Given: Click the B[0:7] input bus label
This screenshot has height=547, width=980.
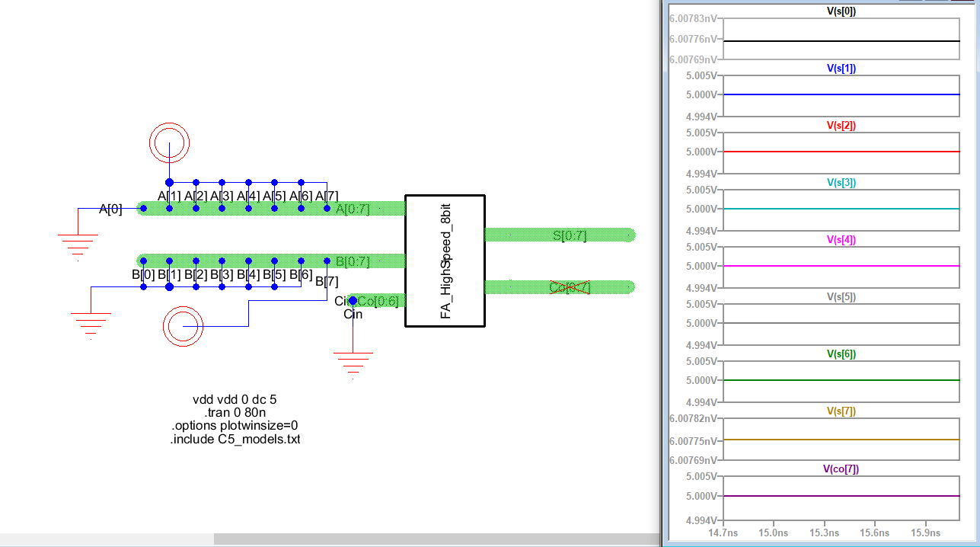Looking at the screenshot, I should pos(352,261).
